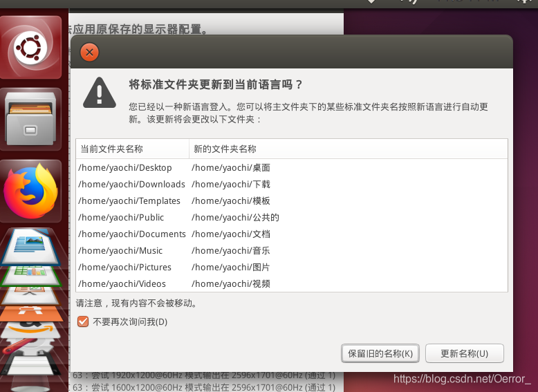Select the /home/yaochi/Templates row
The height and width of the screenshot is (392, 538).
tap(292, 200)
